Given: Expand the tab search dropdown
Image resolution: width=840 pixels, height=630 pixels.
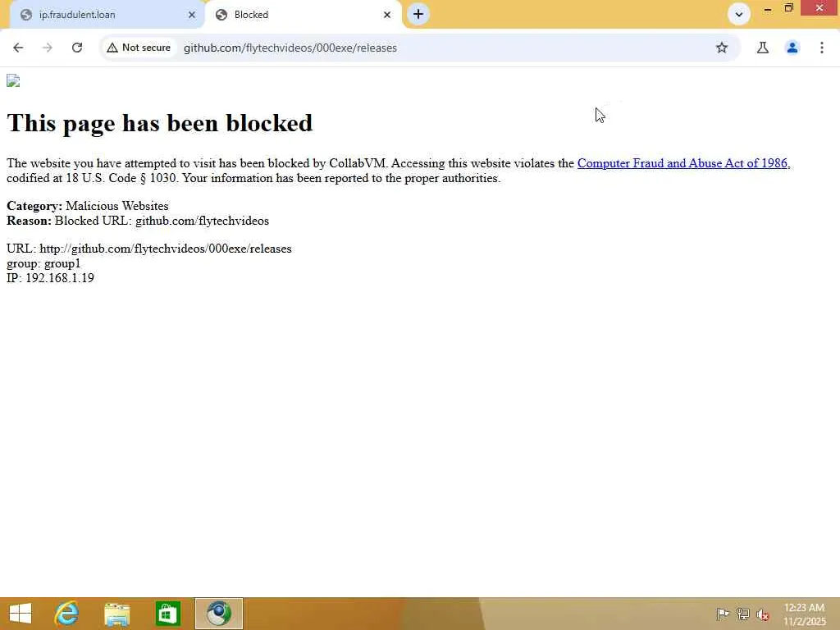Looking at the screenshot, I should pos(739,14).
